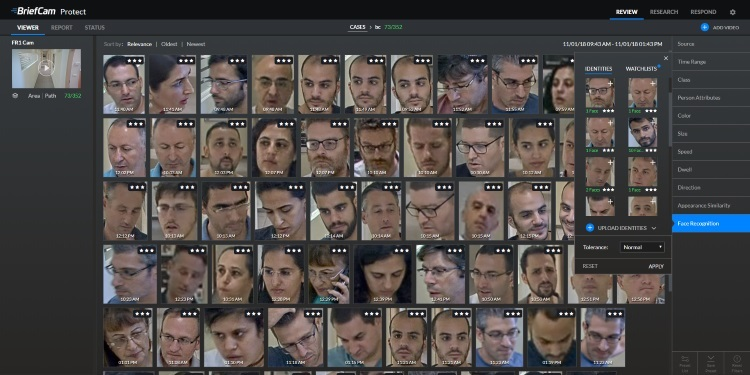Switch to the RESPOND tab

pos(703,12)
